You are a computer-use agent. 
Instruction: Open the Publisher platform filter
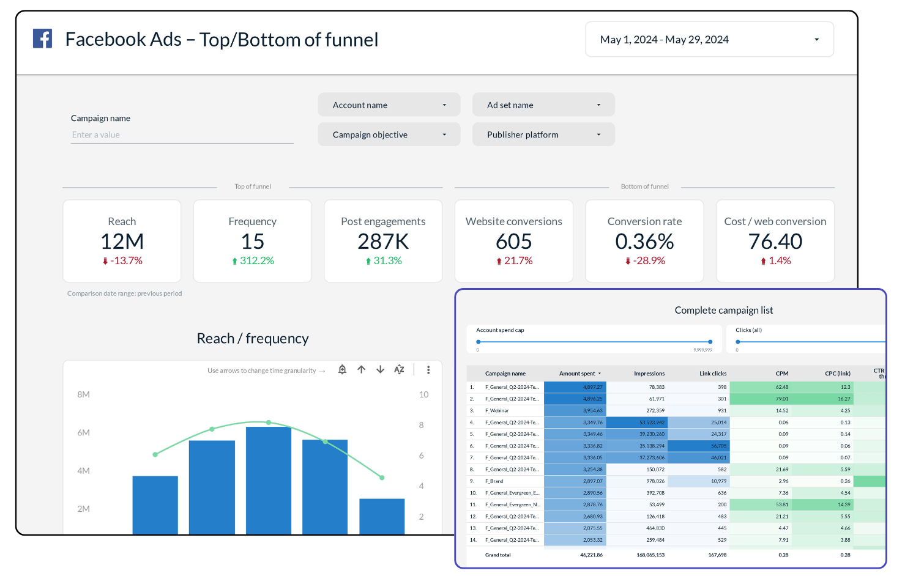click(543, 135)
